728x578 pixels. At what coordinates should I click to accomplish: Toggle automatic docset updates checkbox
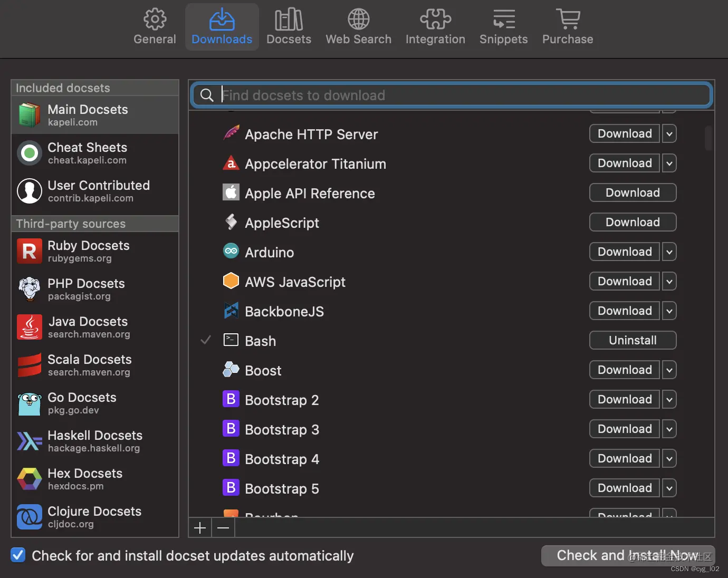point(18,555)
